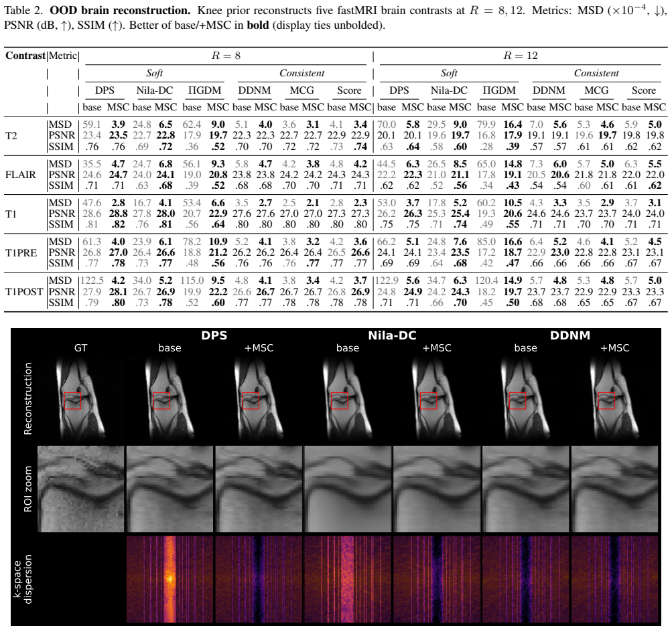Viewport: 672px width, 630px height.
Task: Select the DDNM +MSC reconstruction image
Action: pos(614,400)
